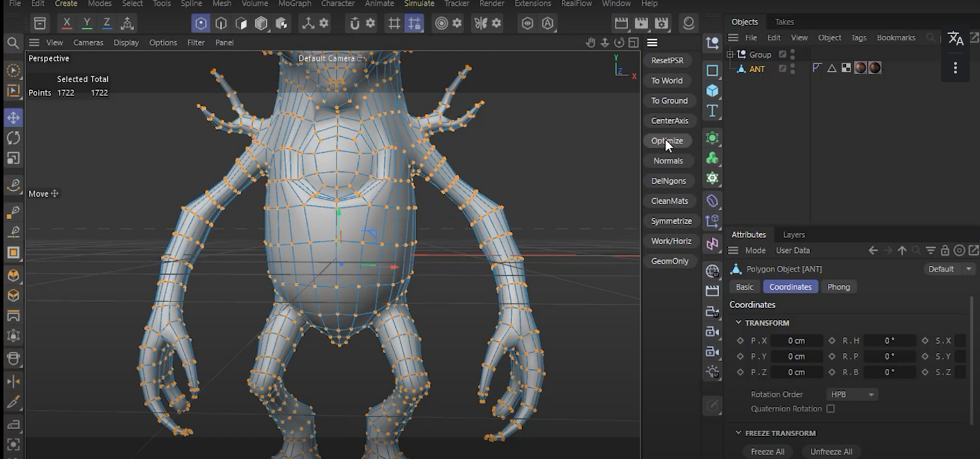Toggle the Group layer checkbox
This screenshot has width=980, height=459.
click(782, 54)
